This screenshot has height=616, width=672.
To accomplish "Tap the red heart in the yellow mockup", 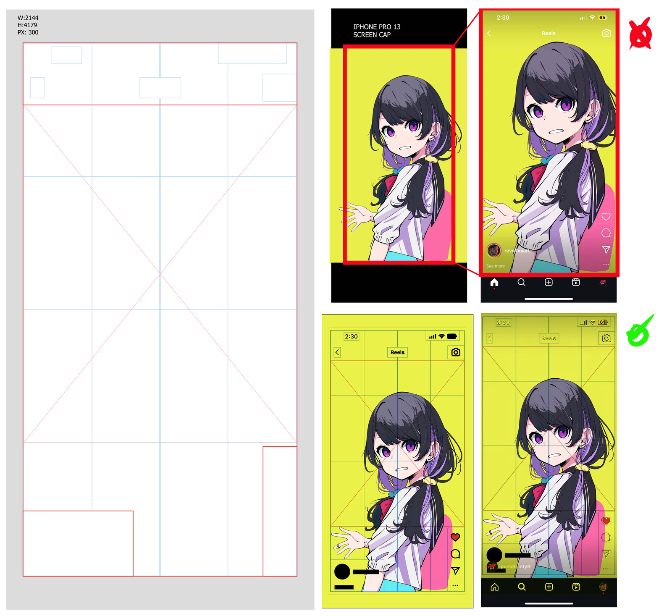I will point(455,537).
